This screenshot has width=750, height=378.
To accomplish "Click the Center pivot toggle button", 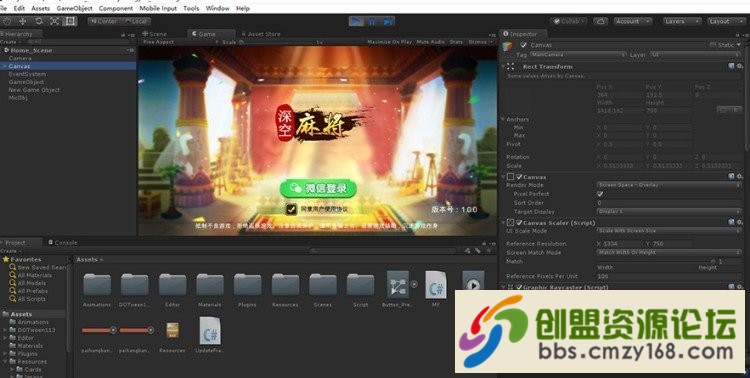I will pyautogui.click(x=104, y=21).
